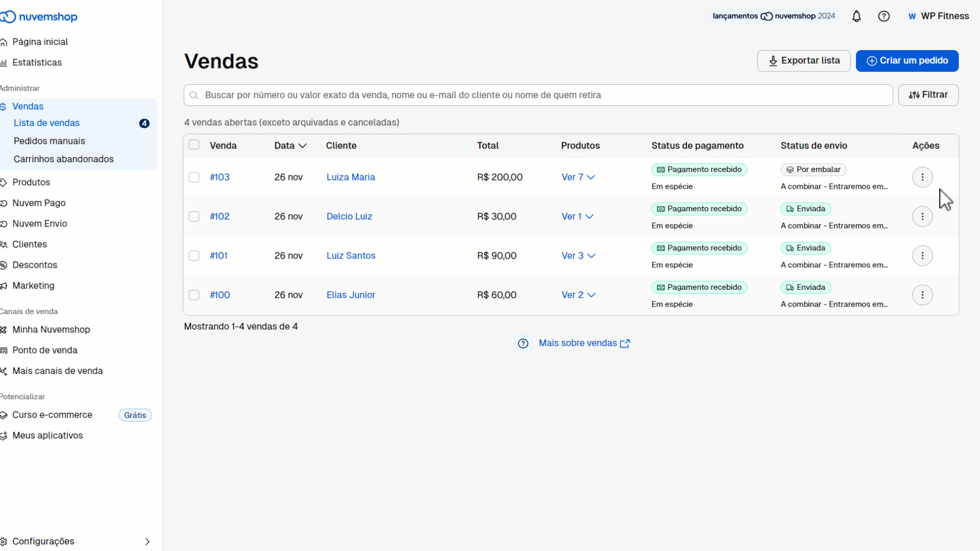Click the help question mark icon

[x=884, y=16]
